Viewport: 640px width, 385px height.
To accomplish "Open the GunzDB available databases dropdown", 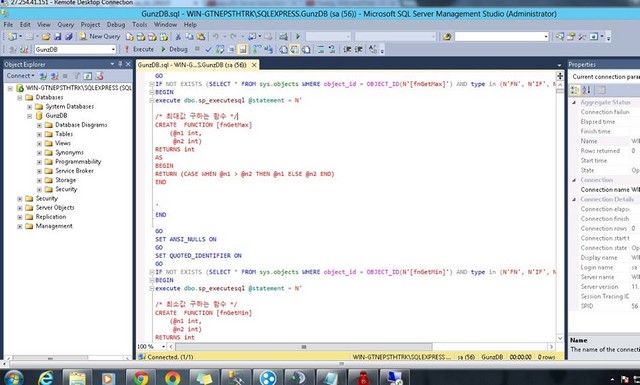I will [x=113, y=49].
